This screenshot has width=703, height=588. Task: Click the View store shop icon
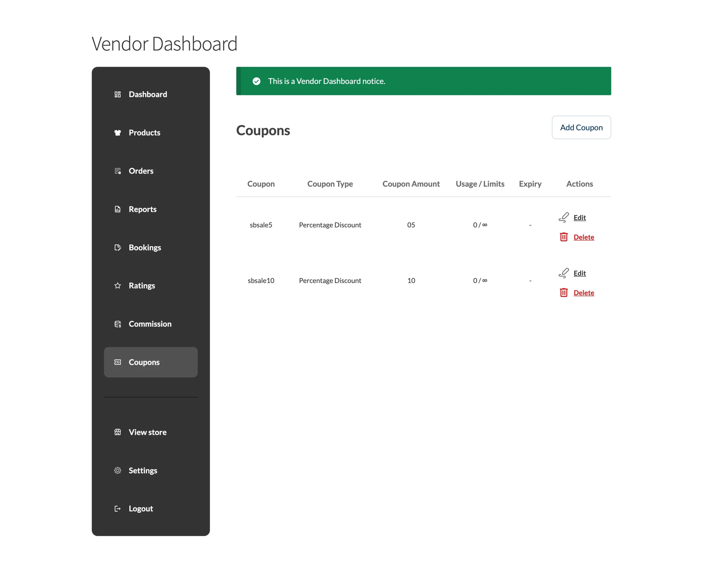(x=118, y=432)
